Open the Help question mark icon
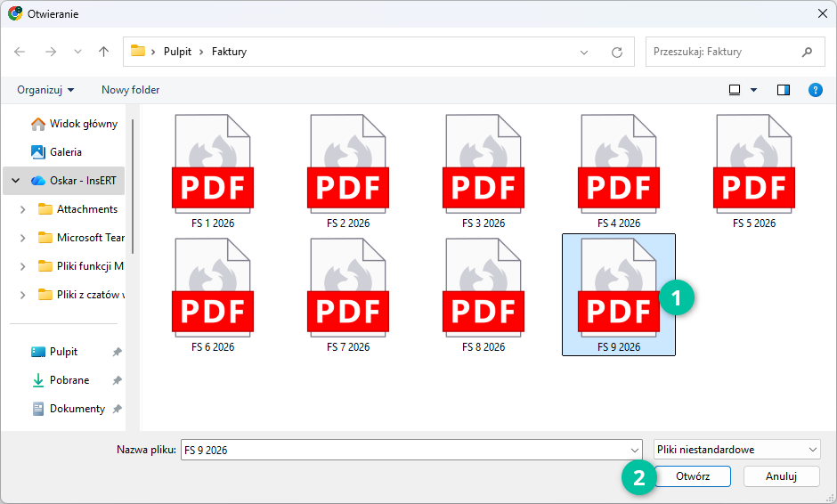This screenshot has width=837, height=504. pos(815,90)
